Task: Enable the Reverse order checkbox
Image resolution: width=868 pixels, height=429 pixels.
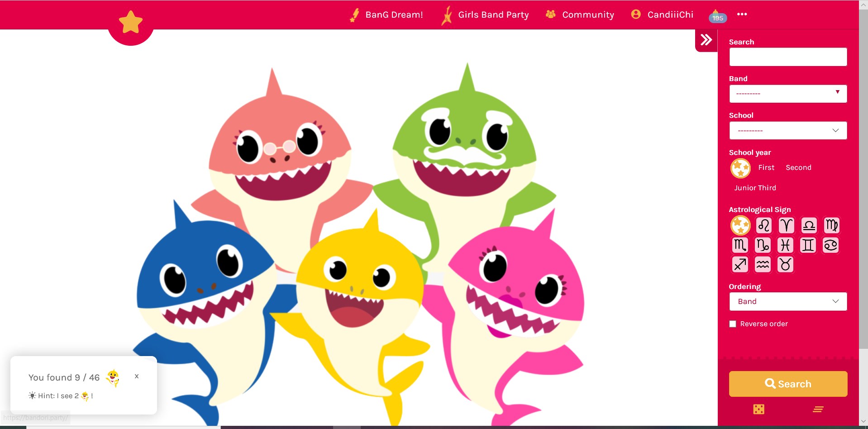Action: [x=733, y=324]
